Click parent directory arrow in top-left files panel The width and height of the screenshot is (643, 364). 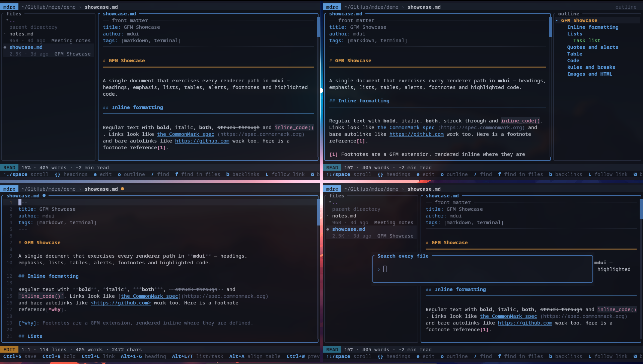coord(6,20)
